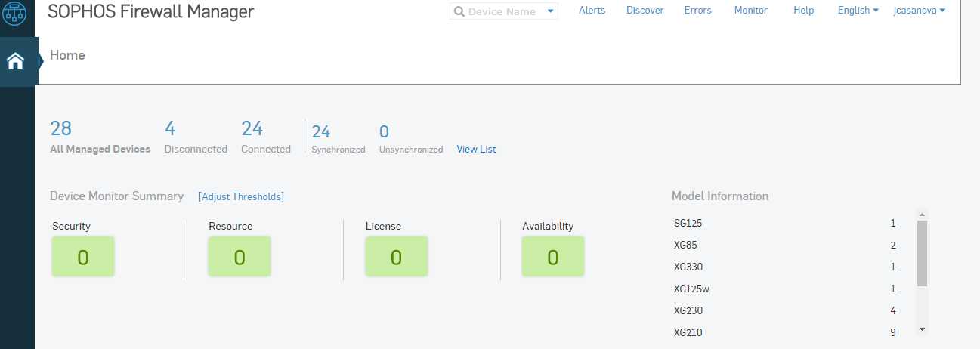This screenshot has width=980, height=349.
Task: Click the Resource status green box
Action: click(x=240, y=257)
